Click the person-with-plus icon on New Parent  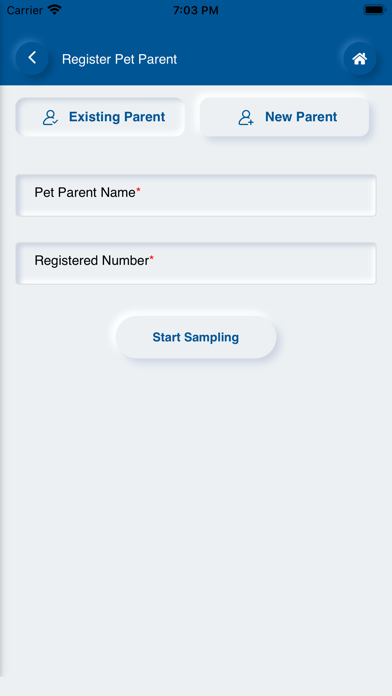coord(245,117)
